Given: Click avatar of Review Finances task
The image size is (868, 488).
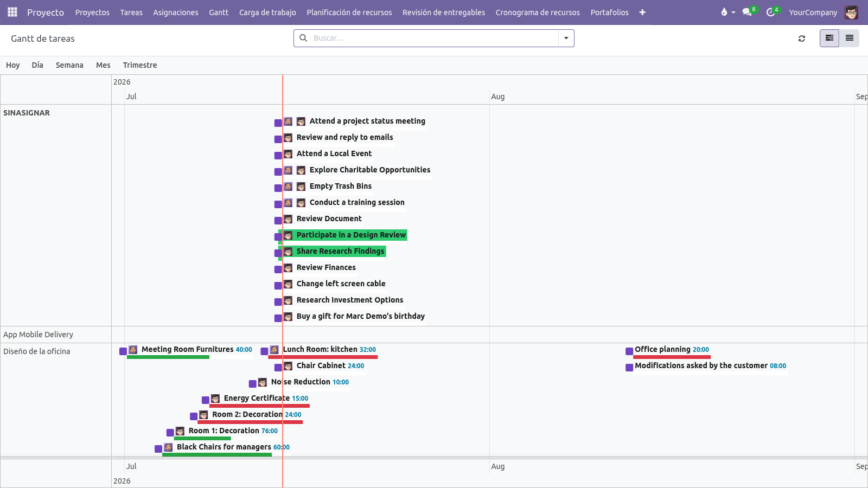Looking at the screenshot, I should (x=288, y=268).
